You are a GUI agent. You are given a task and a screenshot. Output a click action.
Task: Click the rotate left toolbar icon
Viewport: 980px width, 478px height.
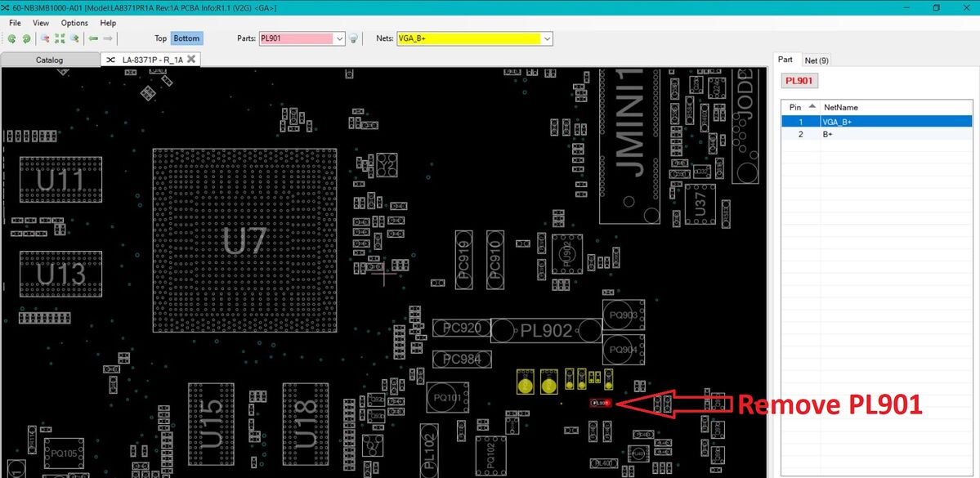13,38
